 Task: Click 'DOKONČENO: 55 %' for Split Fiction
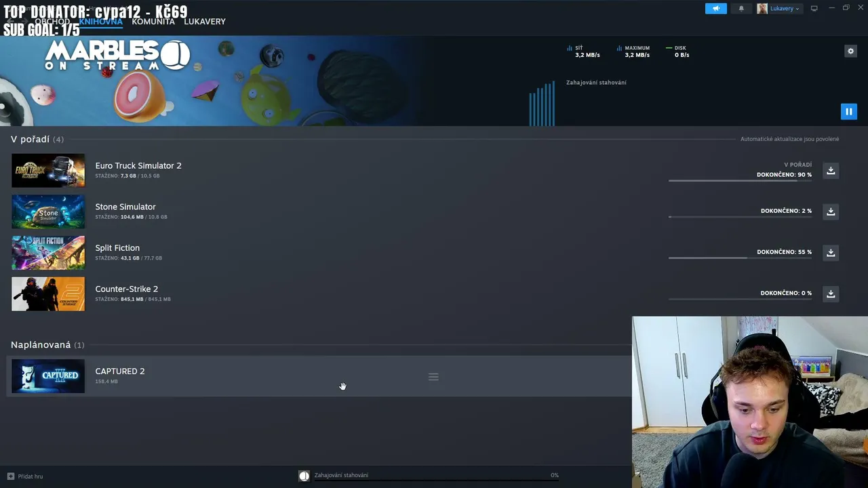click(x=784, y=252)
